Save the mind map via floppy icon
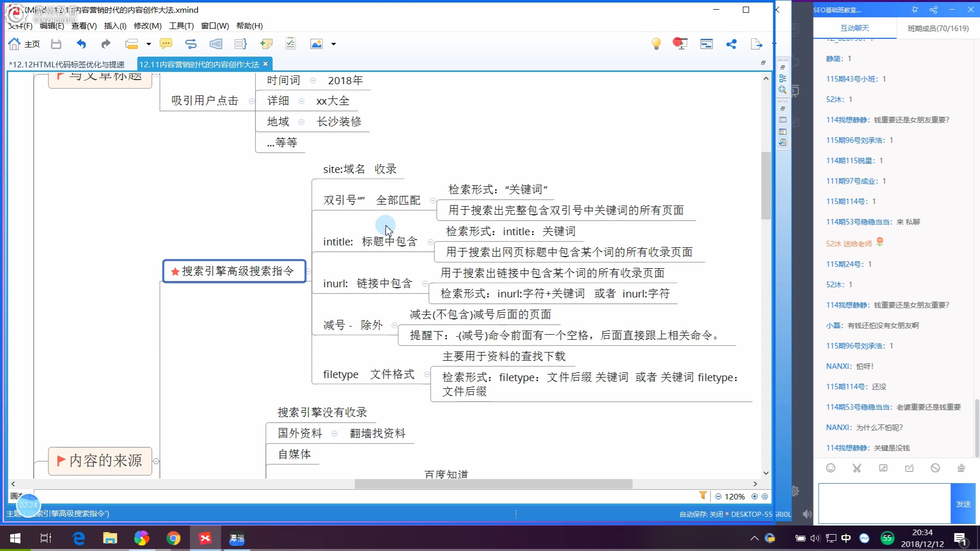This screenshot has width=980, height=551. pos(56,44)
